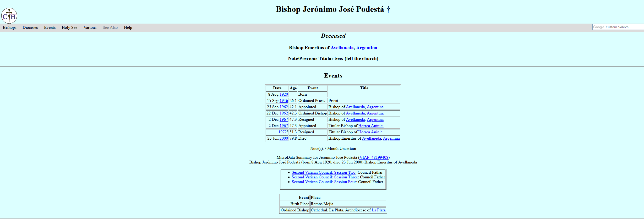Open Argentina link in Ordained Bishop row
The height and width of the screenshot is (219, 644).
click(375, 113)
